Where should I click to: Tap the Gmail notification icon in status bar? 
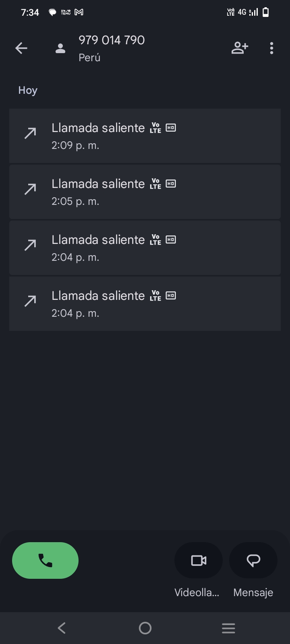pos(79,12)
